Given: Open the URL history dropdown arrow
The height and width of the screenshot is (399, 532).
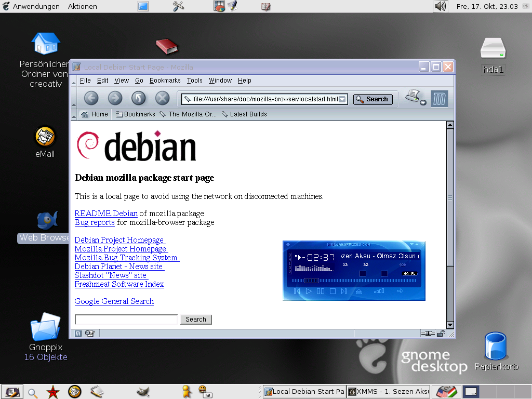Looking at the screenshot, I should 342,99.
